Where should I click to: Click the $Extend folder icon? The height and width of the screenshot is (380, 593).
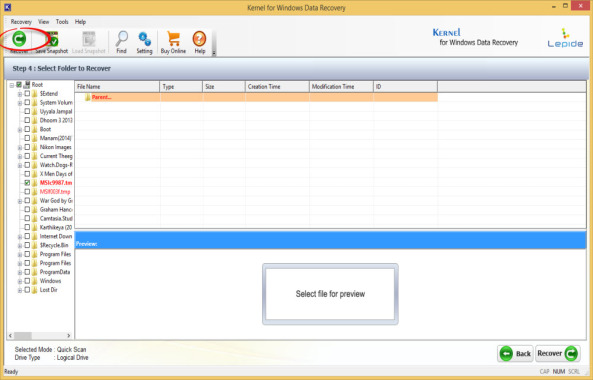pos(35,94)
